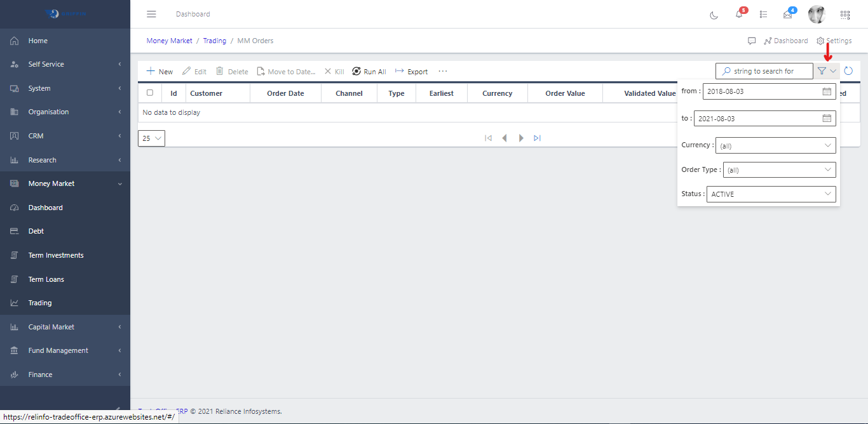Select Term Investments in the sidebar
This screenshot has width=868, height=424.
[x=56, y=255]
